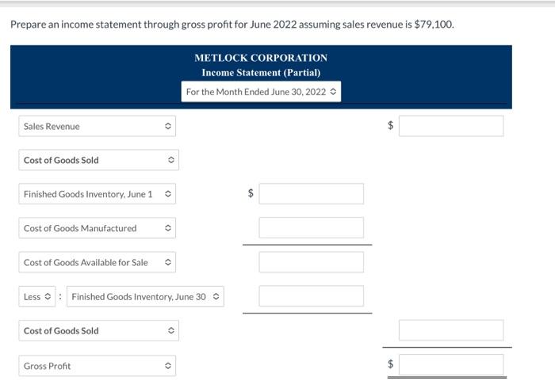Screen dimensions: 555x392
Task: Click the chevron arrow beside the date period
Action: point(333,92)
